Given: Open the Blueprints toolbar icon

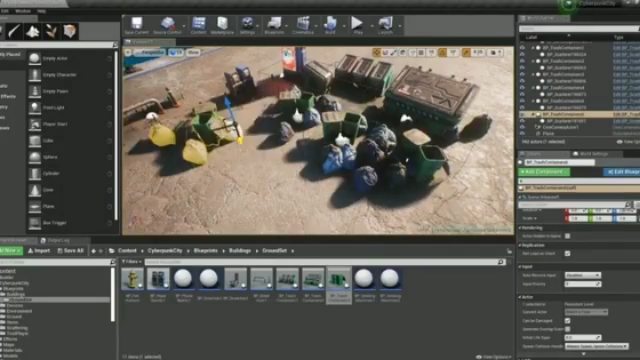Looking at the screenshot, I should click(274, 25).
